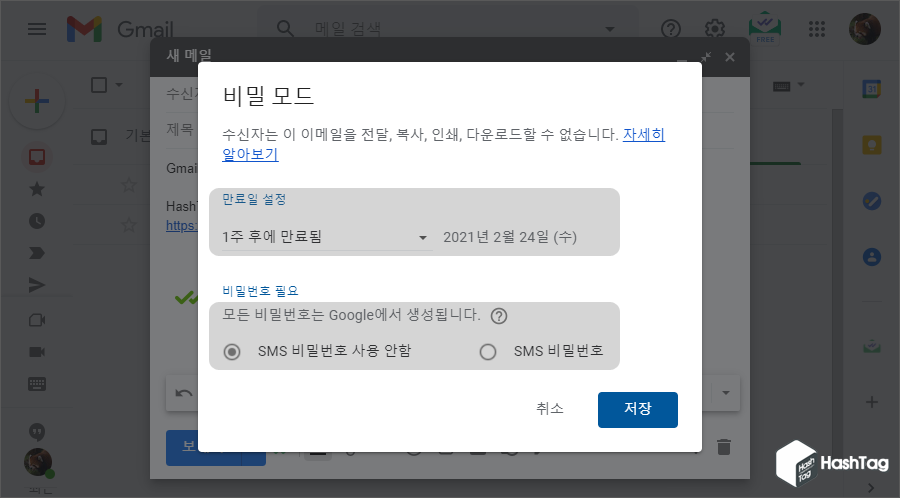The image size is (900, 498).
Task: Discard draft trash icon
Action: tap(724, 447)
